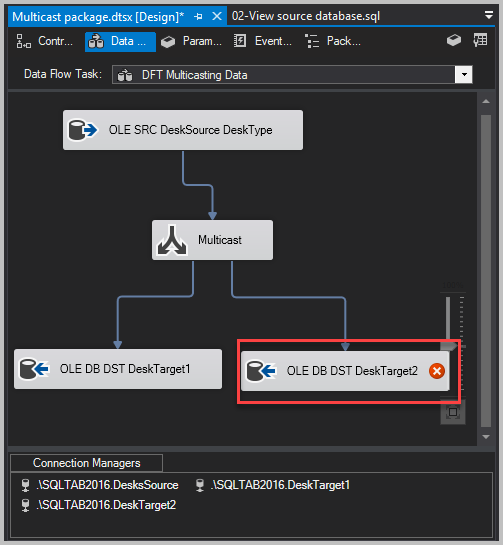
Task: Click the DeskTarget1 destination icon
Action: (x=34, y=369)
